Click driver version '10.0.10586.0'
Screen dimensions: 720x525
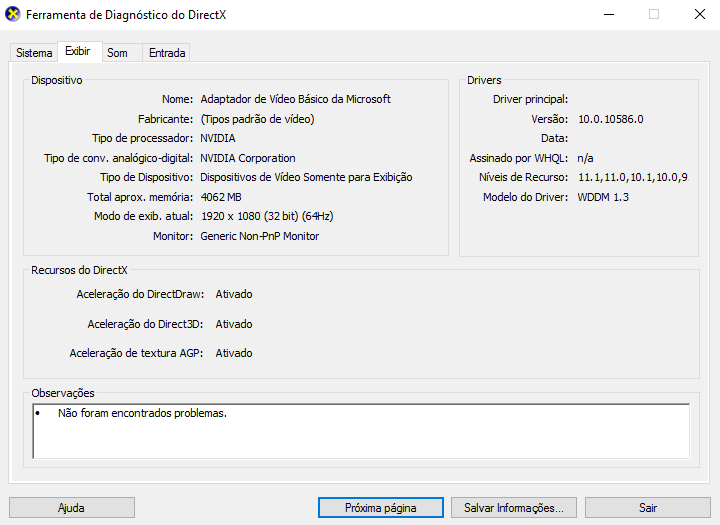[611, 119]
